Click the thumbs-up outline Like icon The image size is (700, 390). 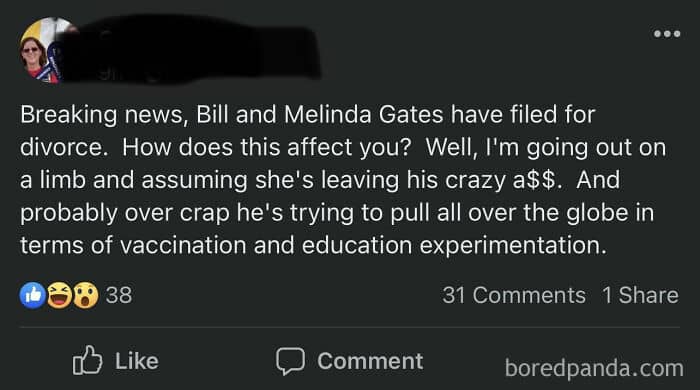click(88, 360)
